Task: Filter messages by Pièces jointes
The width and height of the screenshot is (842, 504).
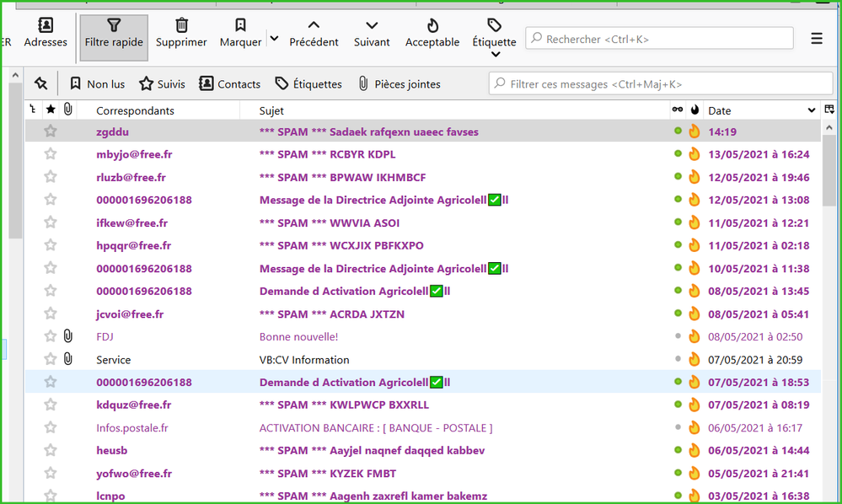Action: pyautogui.click(x=399, y=83)
